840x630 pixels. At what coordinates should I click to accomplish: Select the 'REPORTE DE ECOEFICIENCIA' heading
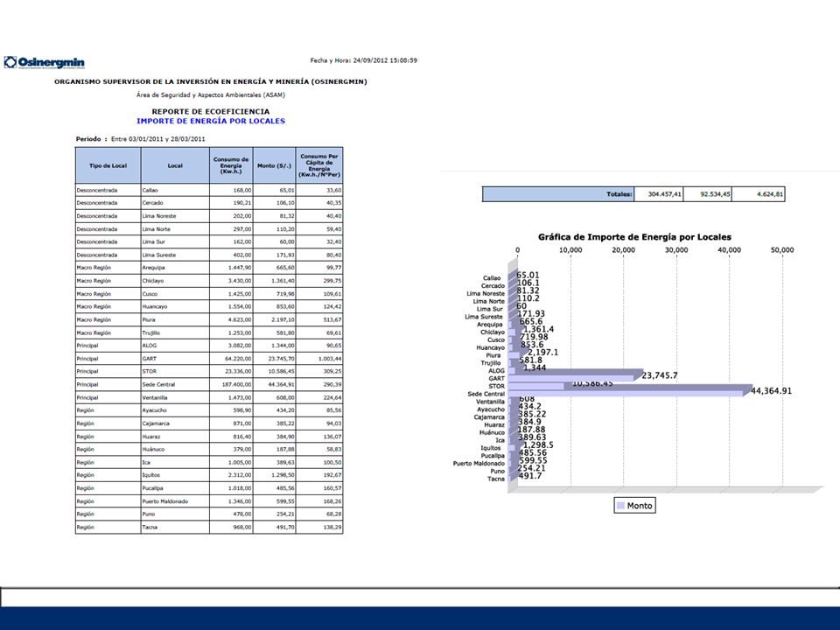click(211, 111)
